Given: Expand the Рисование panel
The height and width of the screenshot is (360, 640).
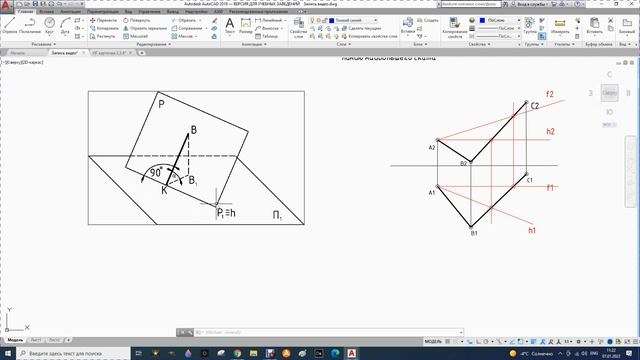Looking at the screenshot, I should pos(43,44).
